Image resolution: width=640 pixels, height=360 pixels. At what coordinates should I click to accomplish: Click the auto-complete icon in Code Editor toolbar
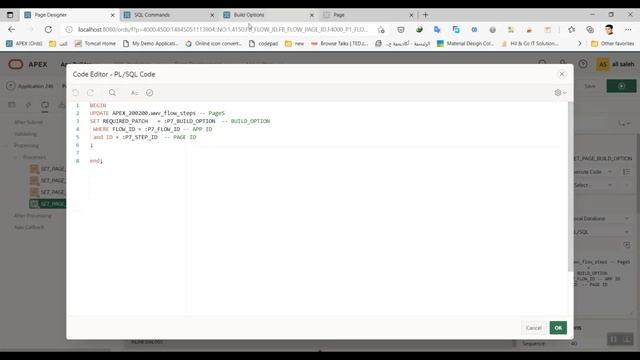pyautogui.click(x=134, y=93)
